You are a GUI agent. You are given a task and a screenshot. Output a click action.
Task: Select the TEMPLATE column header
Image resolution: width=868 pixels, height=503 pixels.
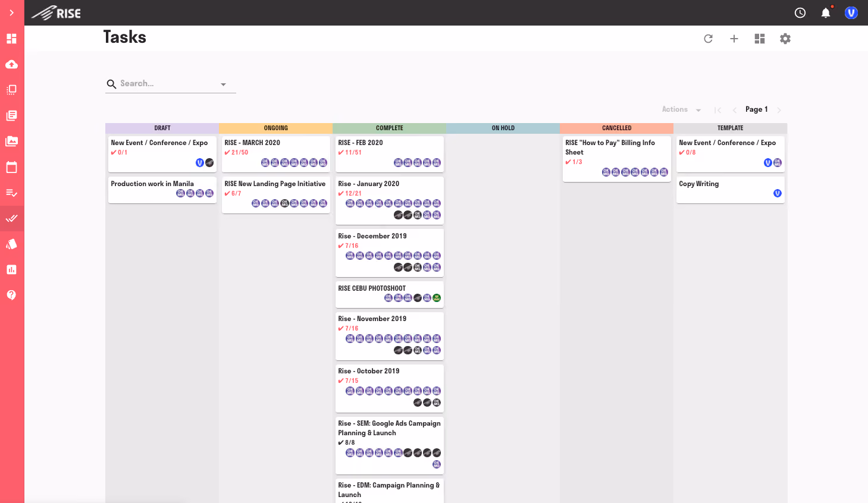[730, 128]
